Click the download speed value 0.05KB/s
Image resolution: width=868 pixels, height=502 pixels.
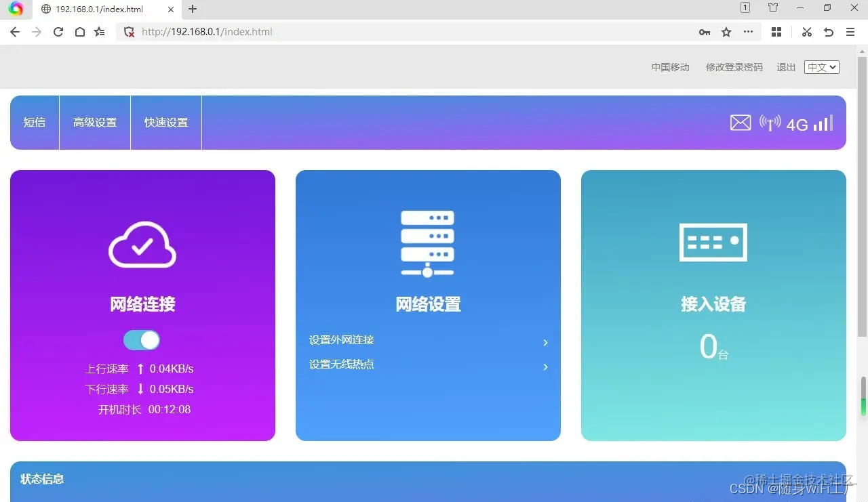click(172, 390)
